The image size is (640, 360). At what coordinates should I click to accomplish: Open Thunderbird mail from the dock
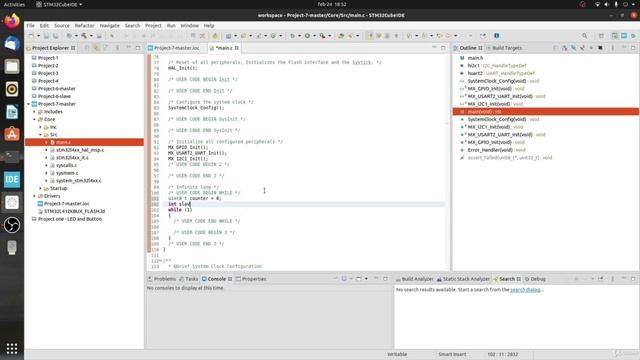tap(12, 43)
